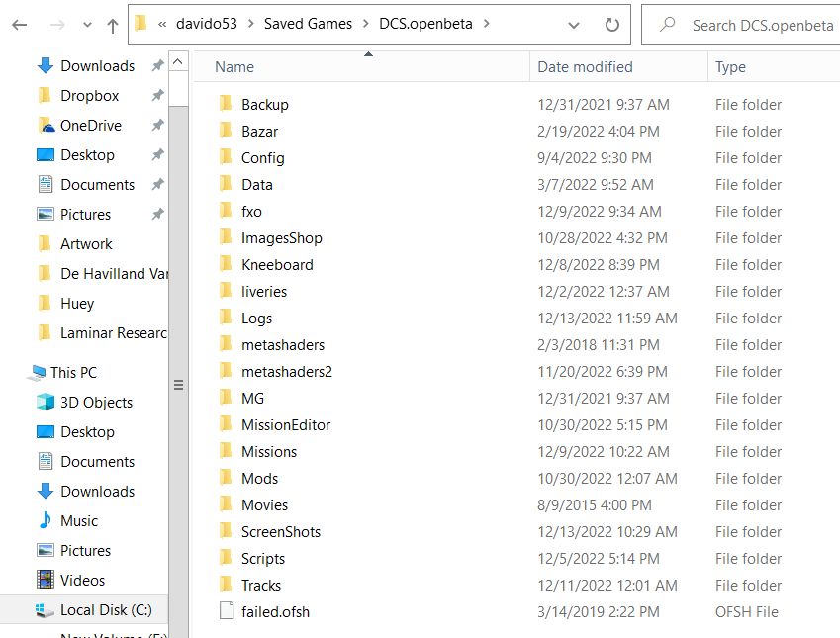Screen dimensions: 840x638
Task: Open OneDrive in Quick access
Action: [91, 126]
